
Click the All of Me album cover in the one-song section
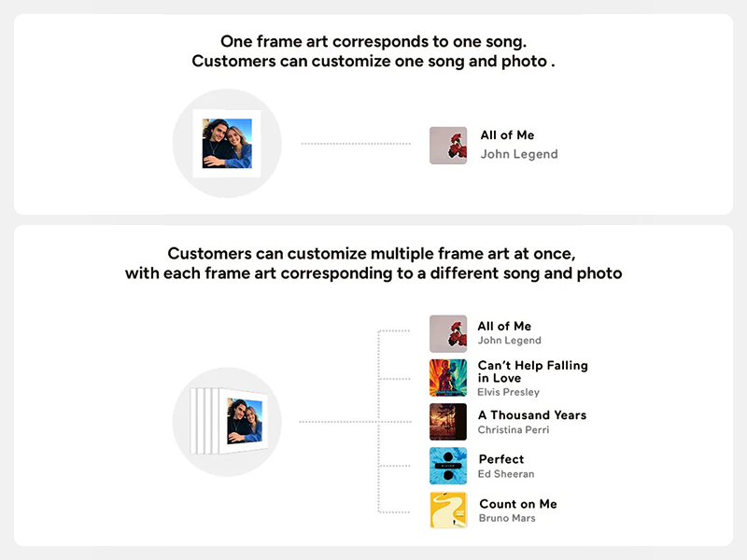click(448, 146)
